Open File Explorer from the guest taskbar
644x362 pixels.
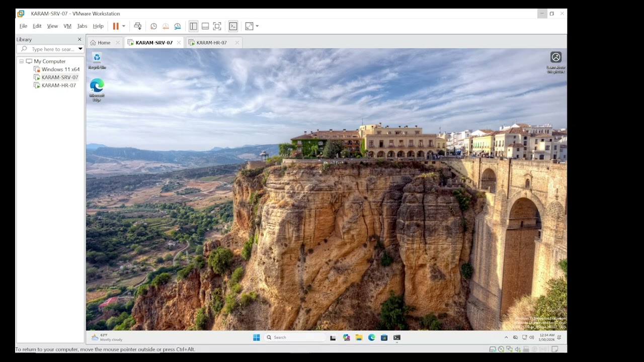359,337
